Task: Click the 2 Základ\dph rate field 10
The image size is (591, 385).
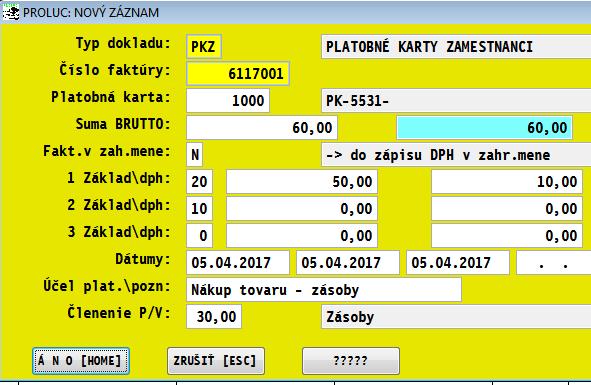Action: [x=199, y=209]
